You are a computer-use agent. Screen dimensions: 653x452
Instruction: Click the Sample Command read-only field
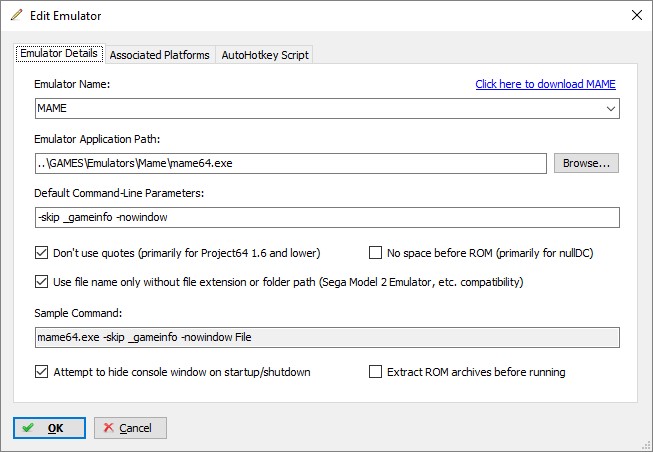coord(327,337)
